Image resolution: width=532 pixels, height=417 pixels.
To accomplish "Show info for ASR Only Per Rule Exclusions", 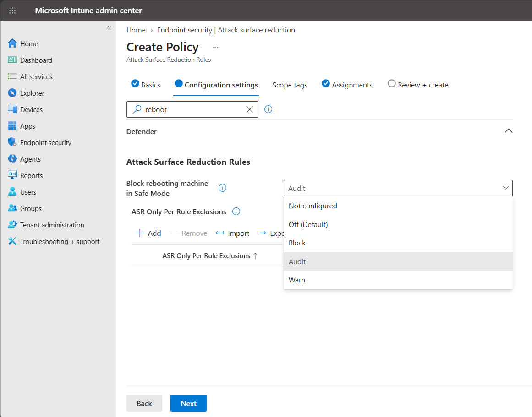I will tap(236, 211).
